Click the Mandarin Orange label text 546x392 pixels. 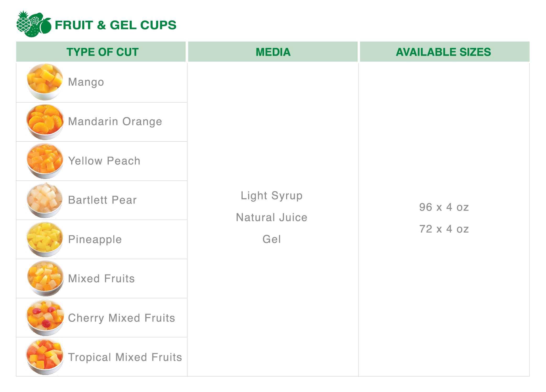pos(115,122)
